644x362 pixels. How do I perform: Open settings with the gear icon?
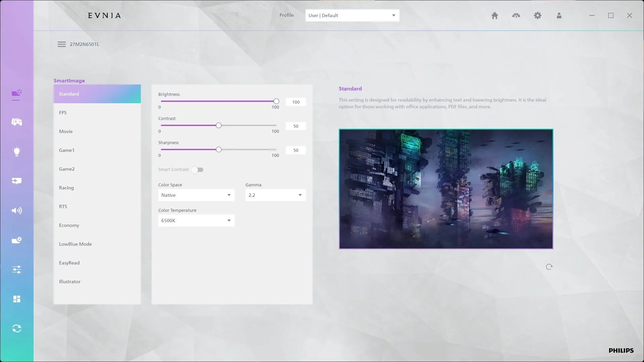point(537,15)
